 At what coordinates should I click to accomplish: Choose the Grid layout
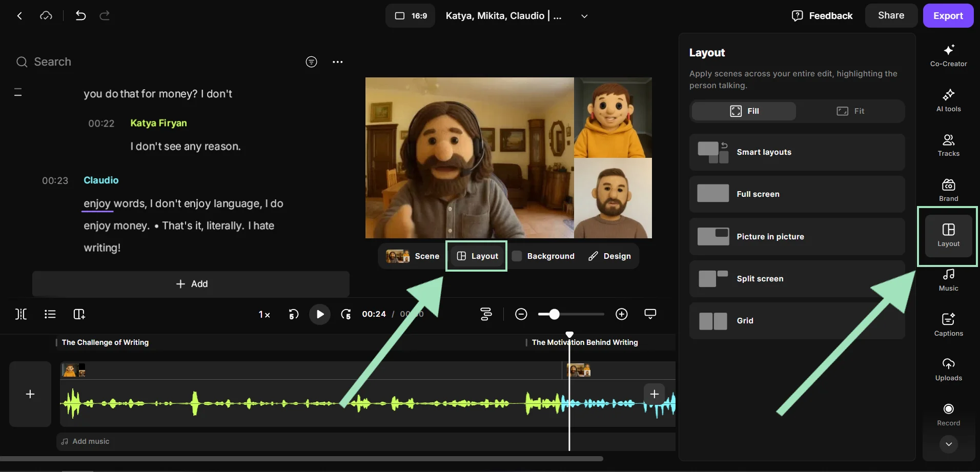coord(797,321)
